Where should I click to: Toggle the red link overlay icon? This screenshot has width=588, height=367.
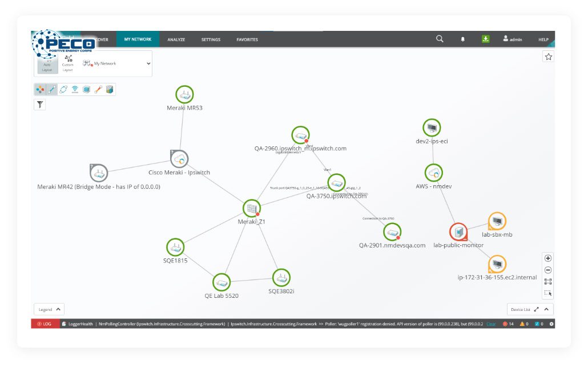tap(98, 89)
